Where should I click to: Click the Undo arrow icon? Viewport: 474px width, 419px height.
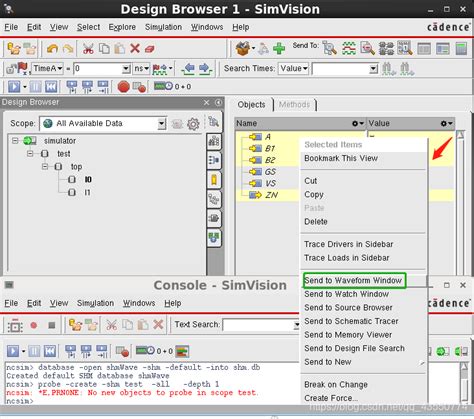52,49
